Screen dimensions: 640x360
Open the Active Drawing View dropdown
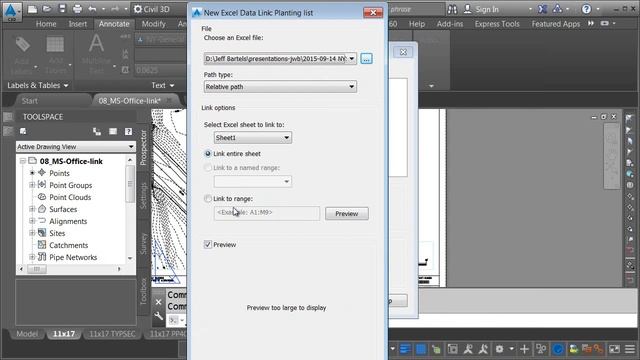[131, 147]
